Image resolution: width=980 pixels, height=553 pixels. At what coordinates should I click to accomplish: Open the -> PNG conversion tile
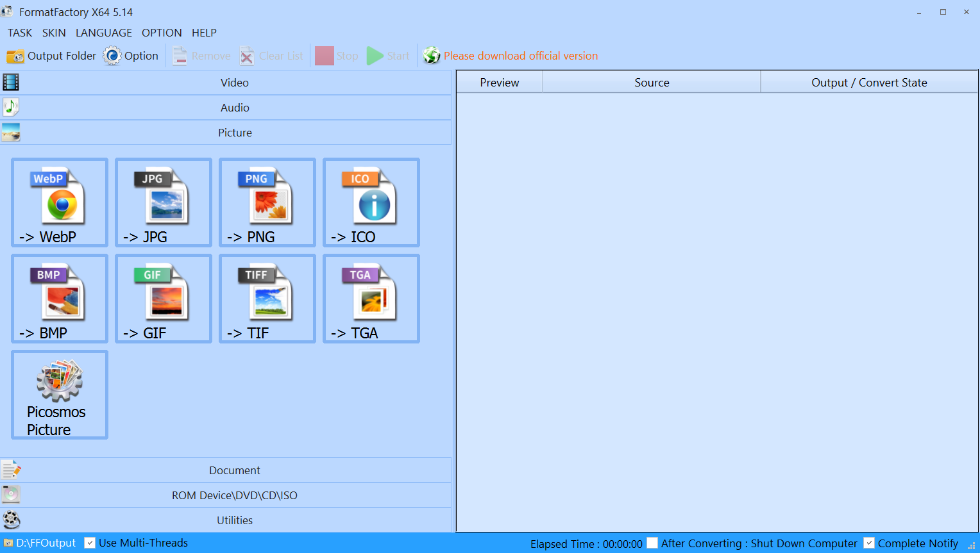267,202
